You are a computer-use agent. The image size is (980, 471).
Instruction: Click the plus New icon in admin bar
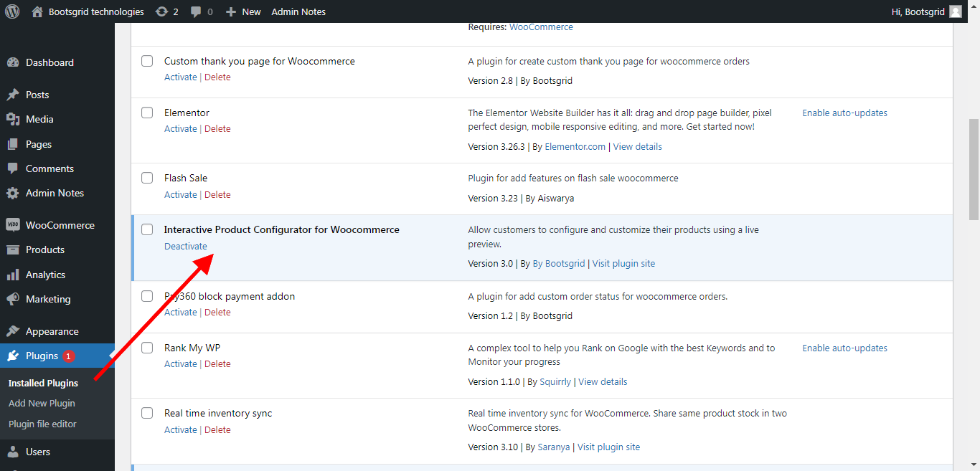(230, 12)
